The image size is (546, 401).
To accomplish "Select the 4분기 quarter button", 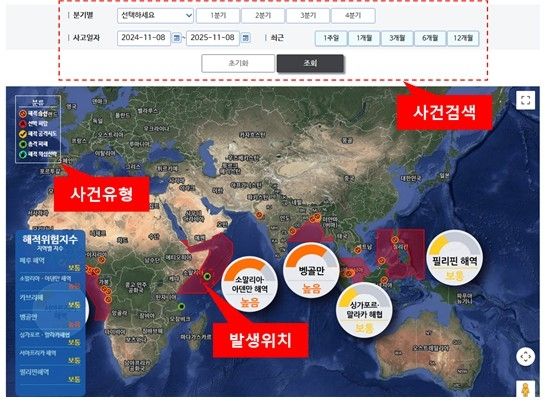I will pos(353,16).
